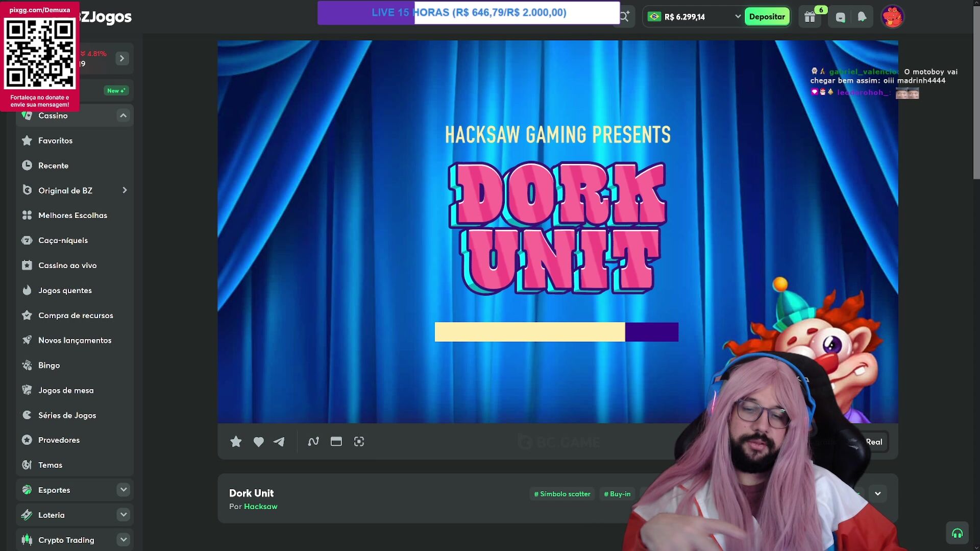Open Séries de Jogos
Image resolution: width=980 pixels, height=551 pixels.
coord(75,416)
